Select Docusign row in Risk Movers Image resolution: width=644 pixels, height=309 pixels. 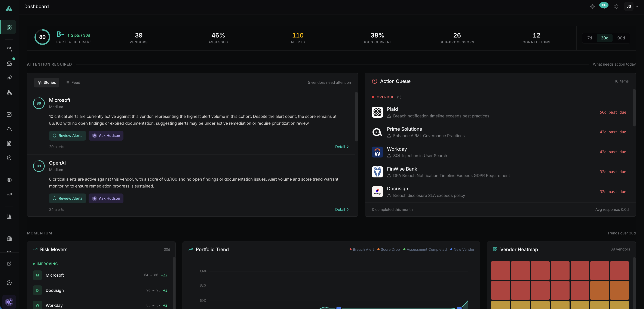click(x=100, y=291)
